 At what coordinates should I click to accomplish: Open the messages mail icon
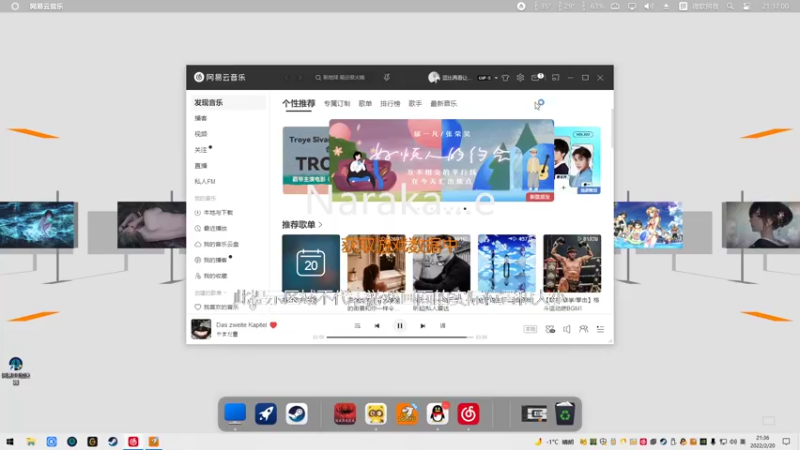536,78
